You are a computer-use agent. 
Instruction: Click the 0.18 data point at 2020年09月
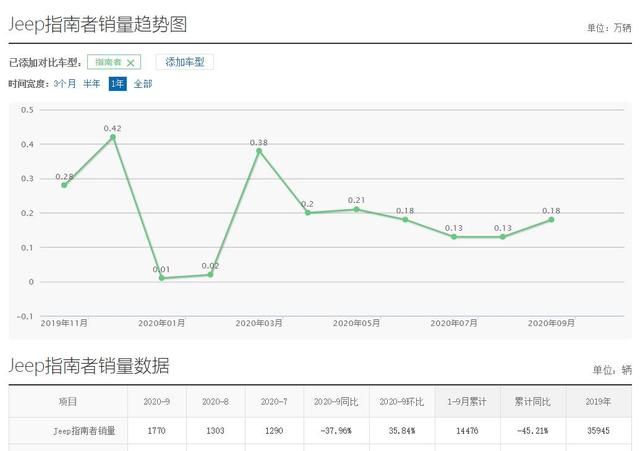pyautogui.click(x=551, y=220)
